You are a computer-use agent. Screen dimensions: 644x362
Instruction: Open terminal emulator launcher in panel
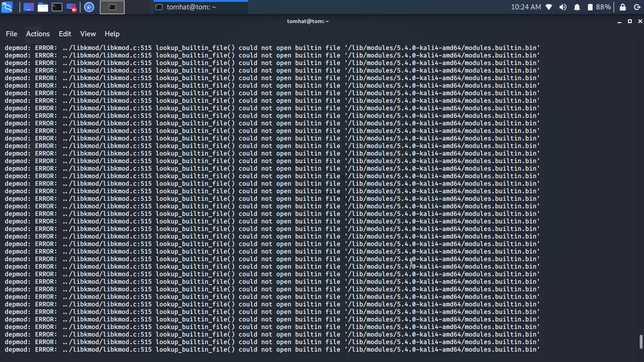click(x=57, y=7)
